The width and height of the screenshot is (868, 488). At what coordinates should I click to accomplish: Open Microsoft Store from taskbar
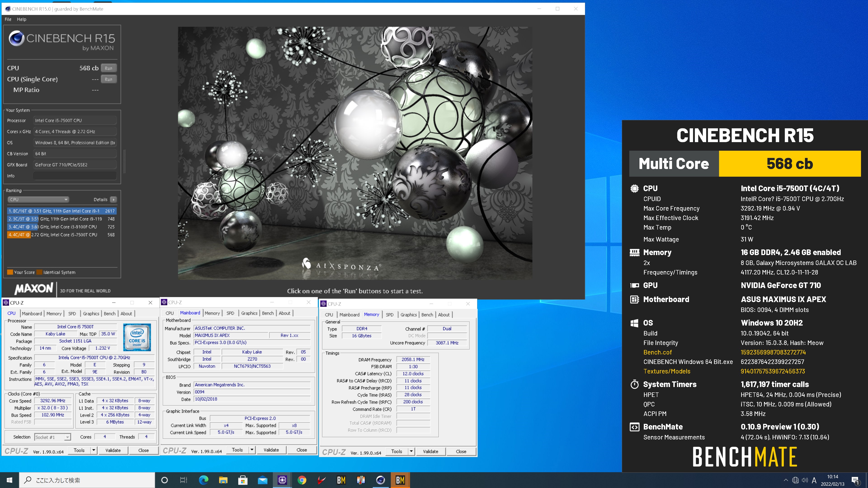(243, 480)
